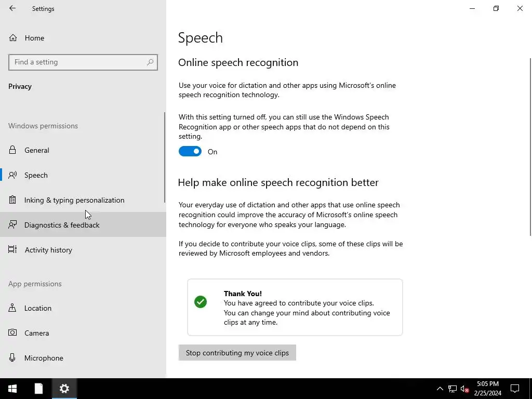Click the Diagnostics & feedback icon
Viewport: 532px width, 399px height.
click(x=12, y=224)
